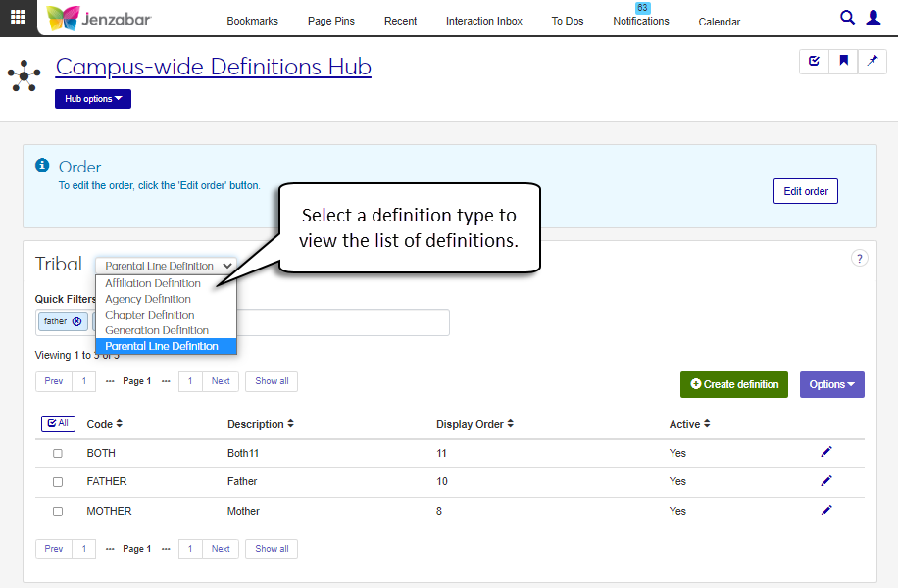This screenshot has width=898, height=588.
Task: Open Notifications in top navigation
Action: (x=640, y=21)
